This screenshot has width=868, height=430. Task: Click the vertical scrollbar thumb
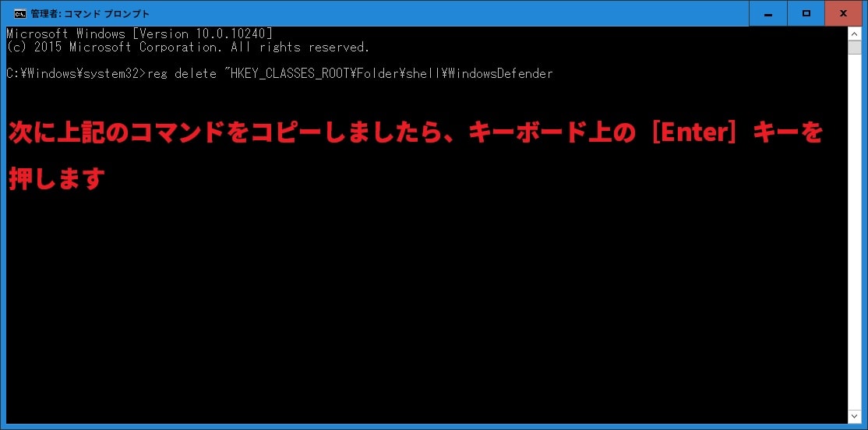coord(854,47)
